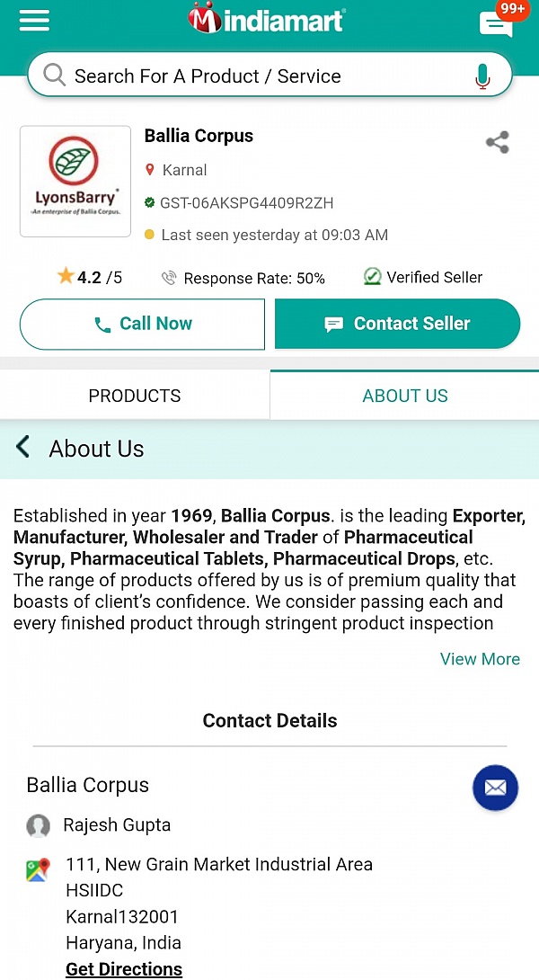Expand description with View More

[x=480, y=659]
